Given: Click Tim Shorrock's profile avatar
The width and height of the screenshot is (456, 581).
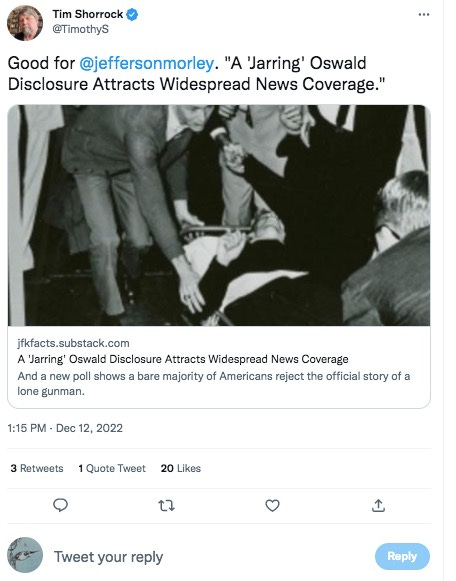Looking at the screenshot, I should point(25,23).
